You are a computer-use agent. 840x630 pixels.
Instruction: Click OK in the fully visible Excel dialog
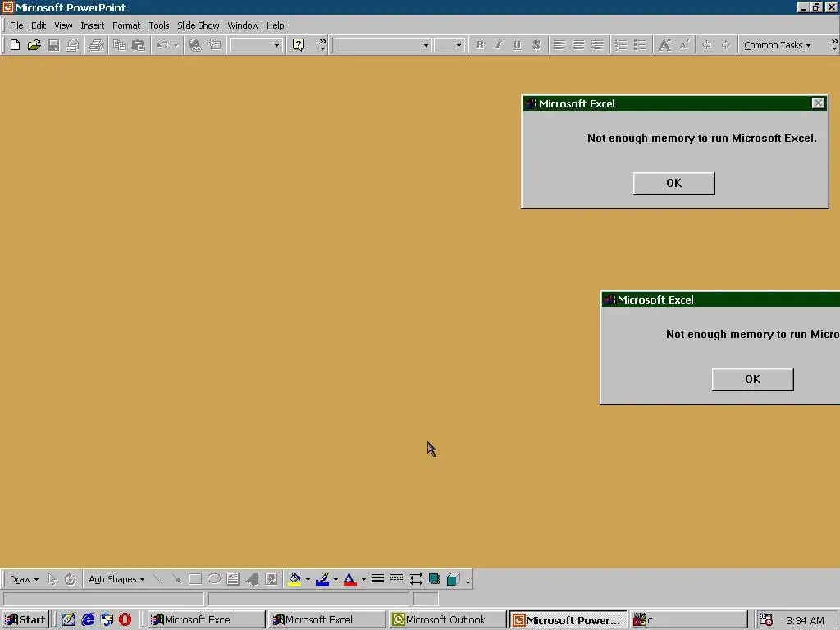674,183
